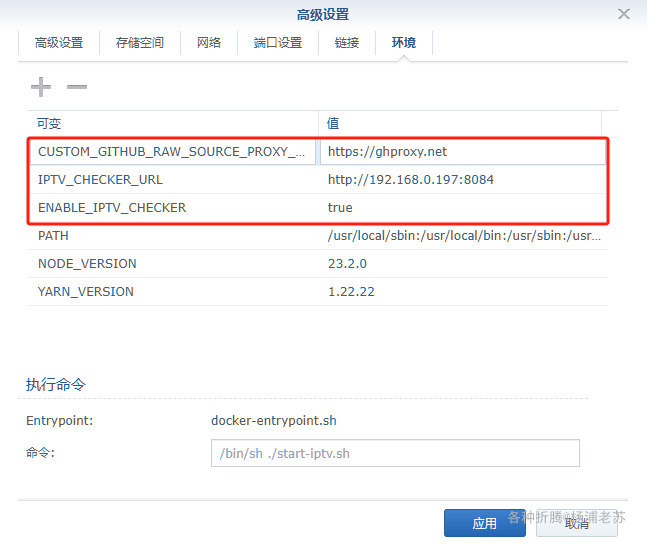Switch to the 高级设置 tab

tap(59, 43)
